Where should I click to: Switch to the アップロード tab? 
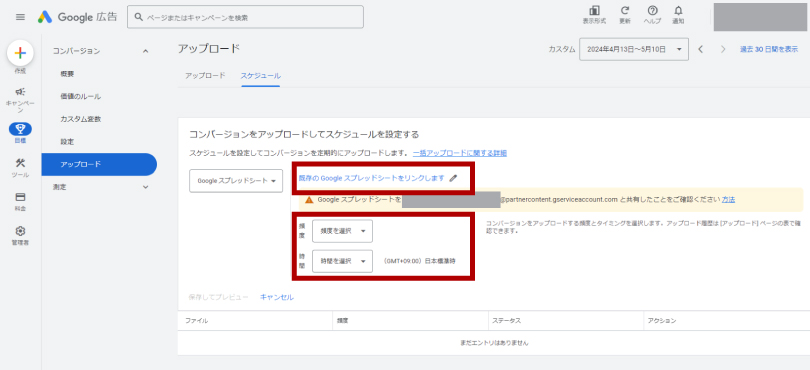coord(205,75)
